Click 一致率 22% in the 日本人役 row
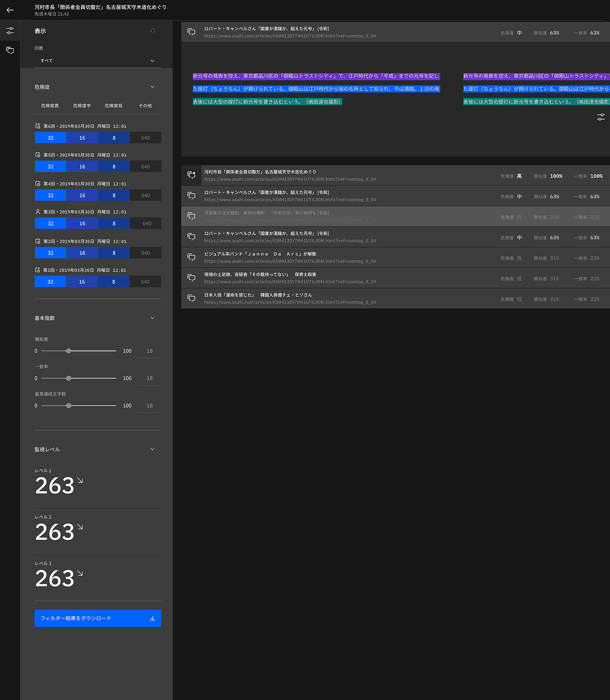This screenshot has width=610, height=700. coord(587,299)
